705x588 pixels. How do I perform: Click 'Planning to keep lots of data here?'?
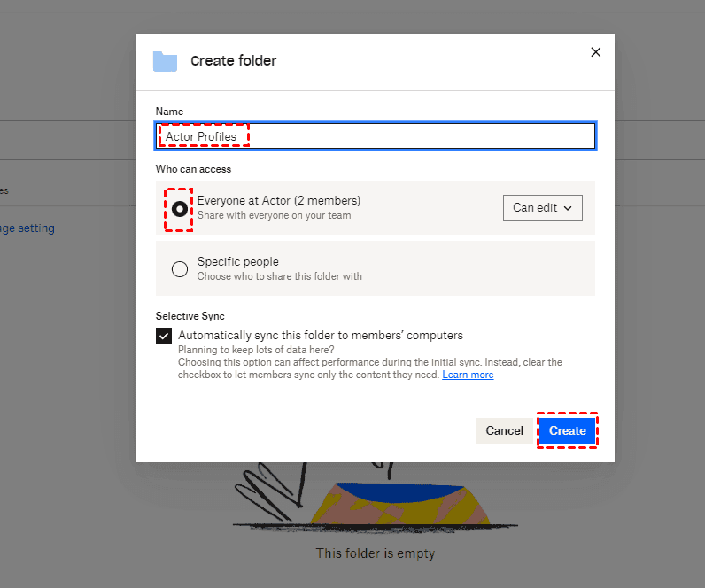(256, 350)
